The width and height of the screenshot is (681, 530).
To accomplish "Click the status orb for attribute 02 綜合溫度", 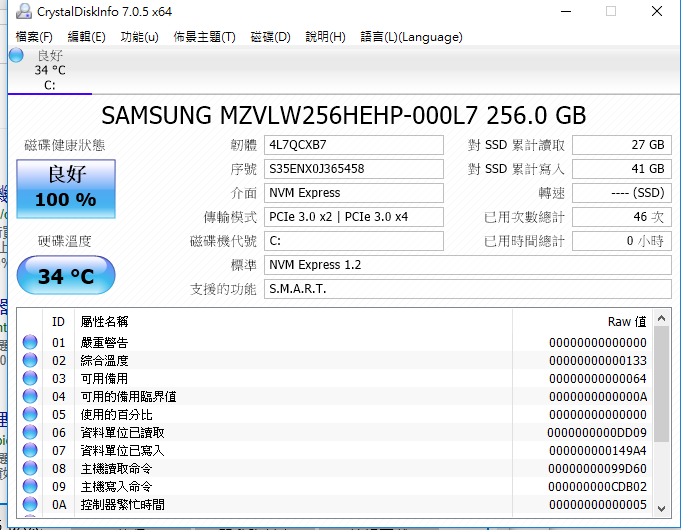I will pos(30,360).
